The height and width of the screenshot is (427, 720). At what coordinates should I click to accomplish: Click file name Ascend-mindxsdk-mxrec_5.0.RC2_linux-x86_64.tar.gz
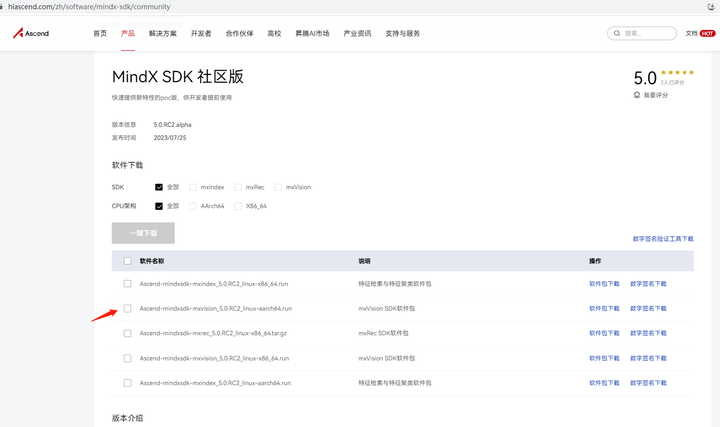213,333
